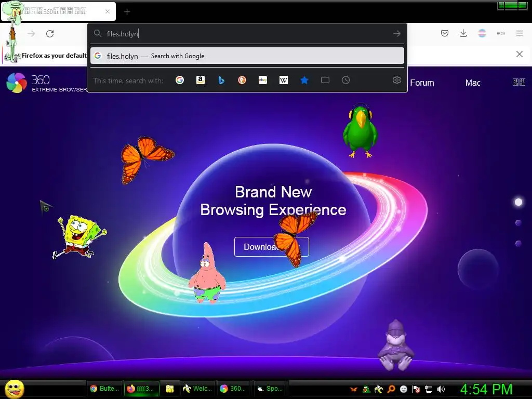This screenshot has width=532, height=399.
Task: Search this time with Google
Action: pyautogui.click(x=180, y=80)
